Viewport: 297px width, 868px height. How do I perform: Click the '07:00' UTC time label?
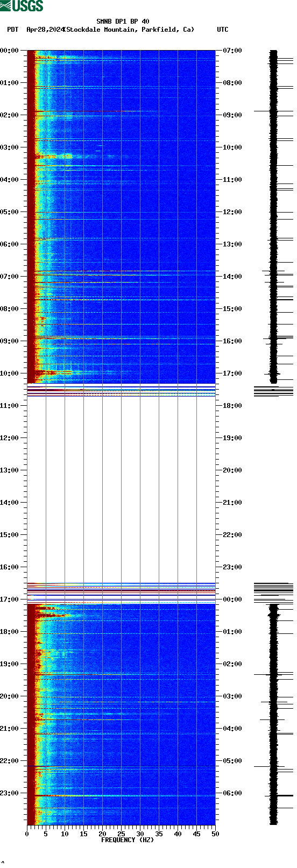point(232,50)
